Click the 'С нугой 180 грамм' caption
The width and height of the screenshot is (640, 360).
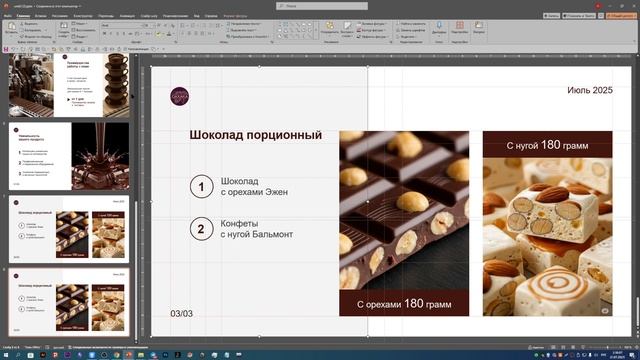click(x=547, y=144)
